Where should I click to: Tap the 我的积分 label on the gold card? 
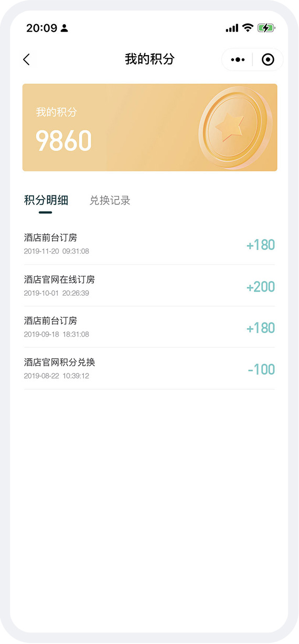click(x=56, y=112)
